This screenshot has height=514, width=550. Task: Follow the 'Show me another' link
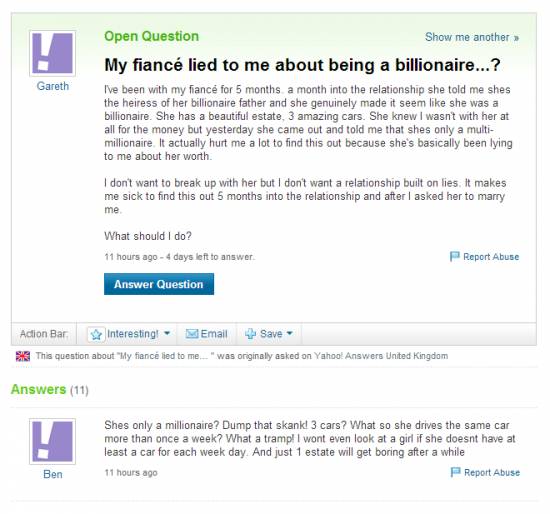coord(472,37)
